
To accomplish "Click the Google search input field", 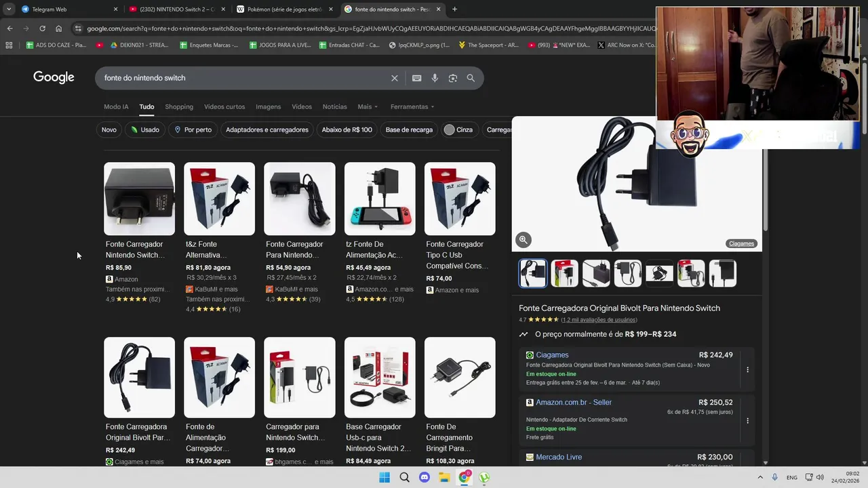I will (244, 78).
